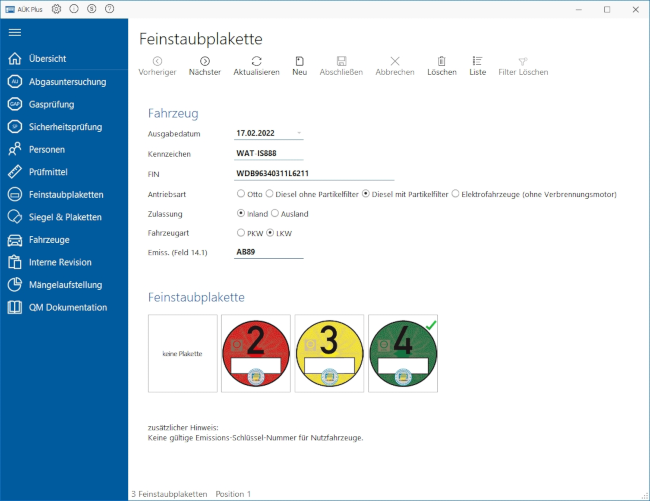Choose the yellow number 3 sticker

tap(329, 354)
